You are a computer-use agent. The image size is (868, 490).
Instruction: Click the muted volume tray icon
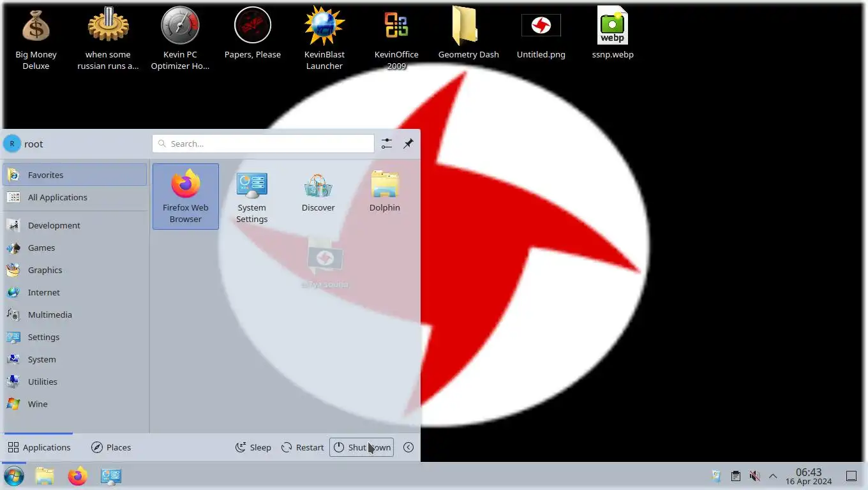pos(754,476)
